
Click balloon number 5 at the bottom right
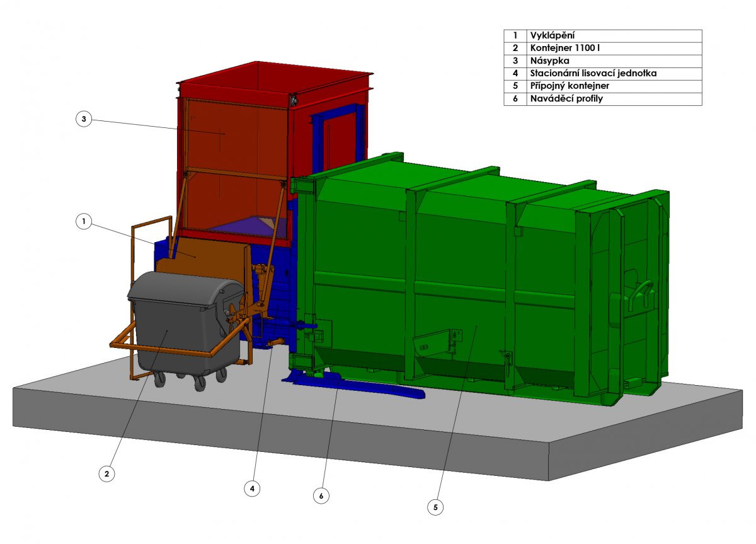click(x=435, y=506)
